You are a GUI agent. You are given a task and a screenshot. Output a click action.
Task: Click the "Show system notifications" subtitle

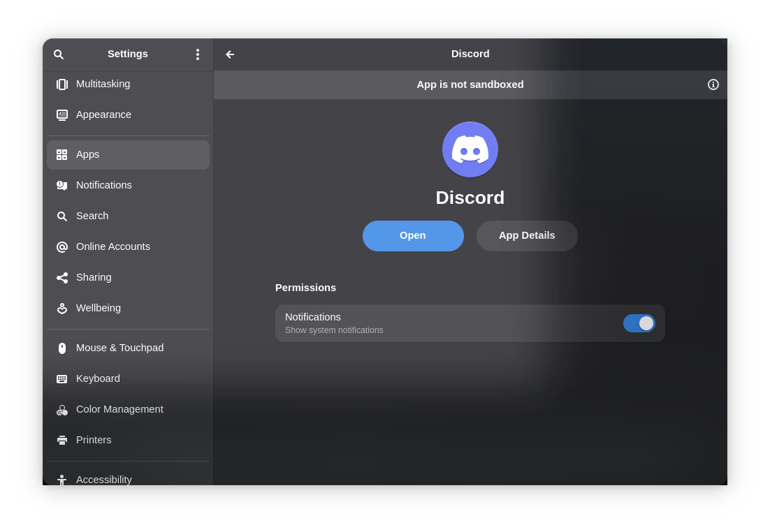coord(334,330)
